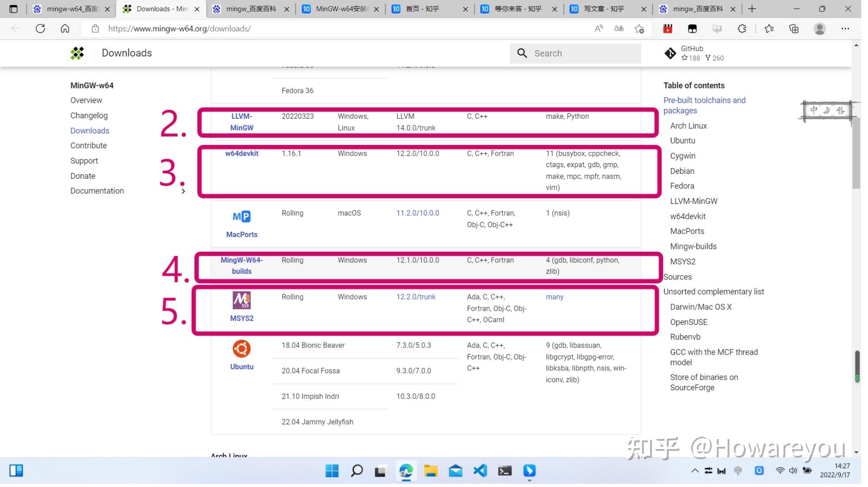Open the 12.2.0/trunk version link
The width and height of the screenshot is (868, 487).
point(416,297)
